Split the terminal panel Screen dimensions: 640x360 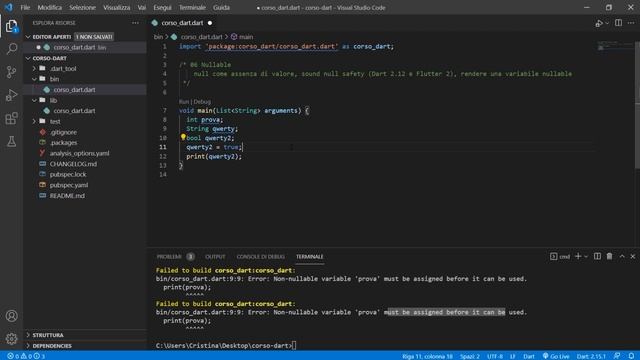coord(597,256)
